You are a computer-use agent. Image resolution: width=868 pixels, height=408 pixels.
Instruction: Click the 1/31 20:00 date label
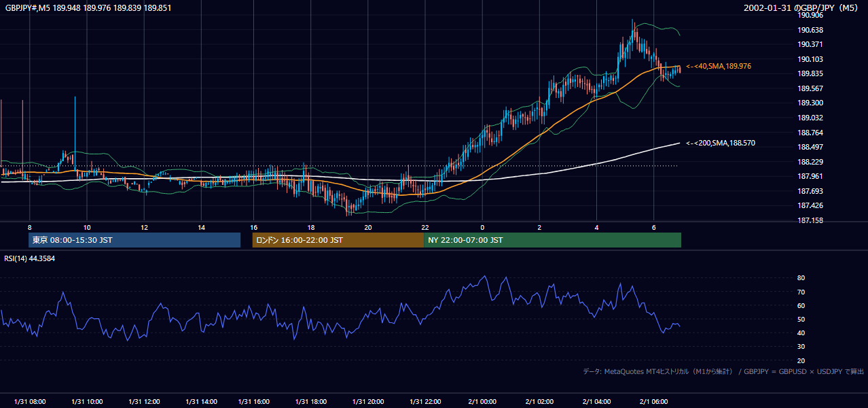367,402
